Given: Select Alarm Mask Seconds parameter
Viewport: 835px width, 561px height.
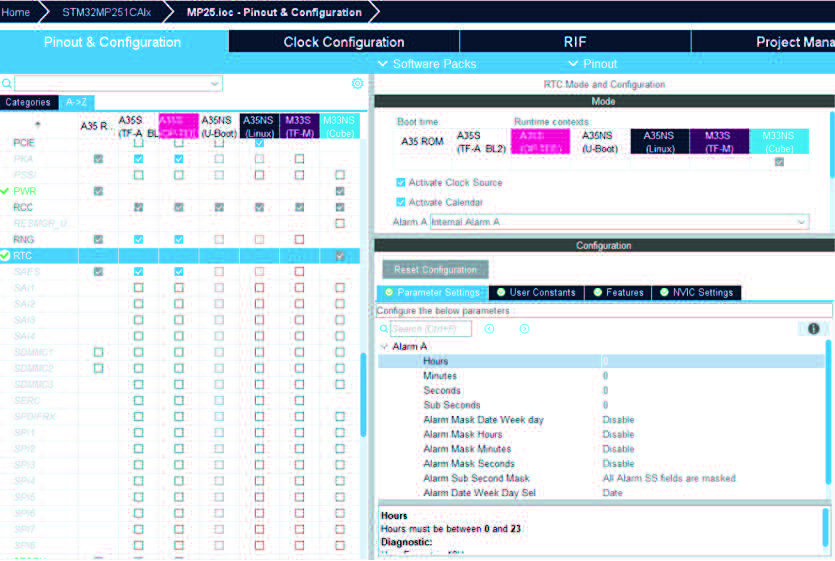Looking at the screenshot, I should (x=469, y=464).
